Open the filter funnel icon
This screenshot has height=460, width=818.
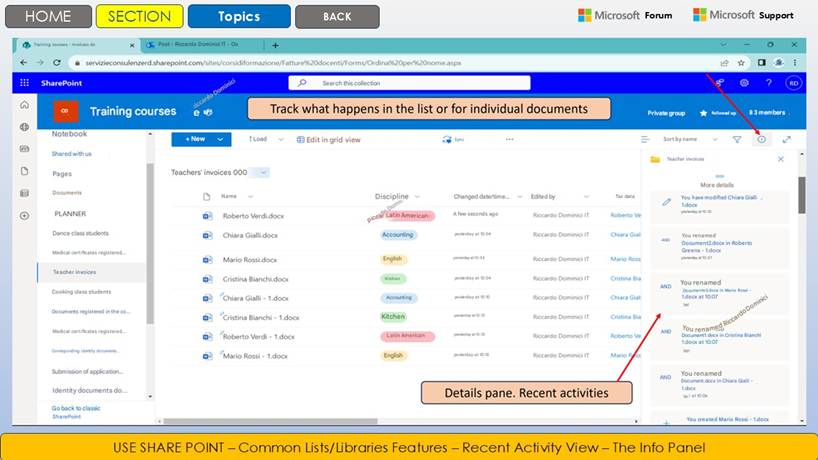point(737,140)
